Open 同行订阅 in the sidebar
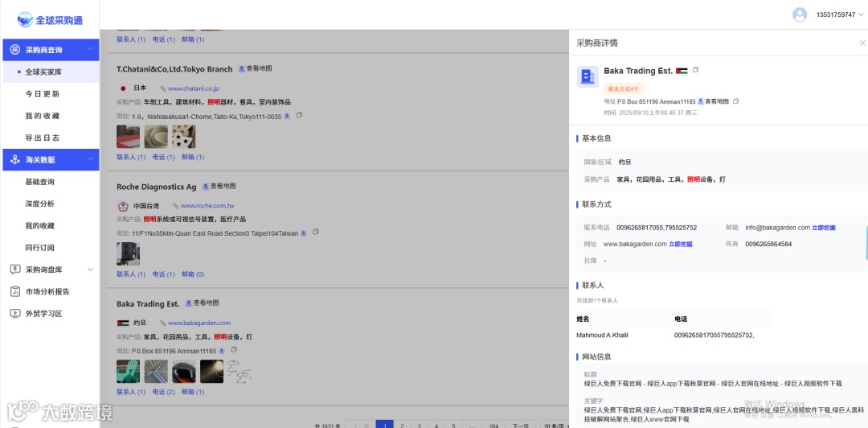This screenshot has width=868, height=428. (40, 248)
